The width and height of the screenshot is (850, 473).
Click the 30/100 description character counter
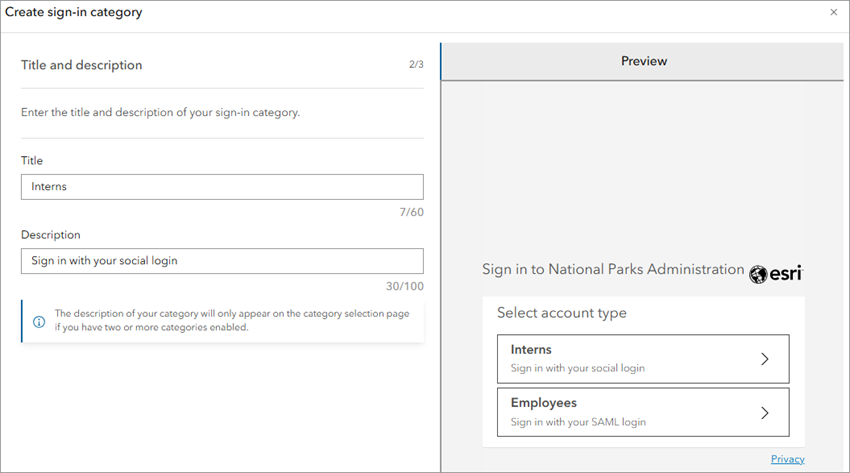tap(405, 287)
